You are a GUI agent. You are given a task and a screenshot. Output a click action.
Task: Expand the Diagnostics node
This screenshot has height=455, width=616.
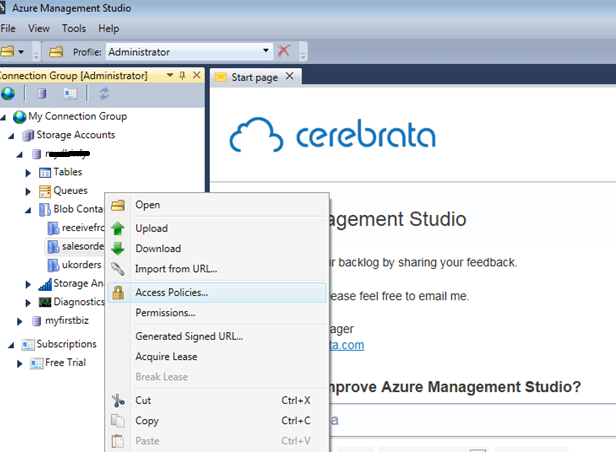click(28, 303)
